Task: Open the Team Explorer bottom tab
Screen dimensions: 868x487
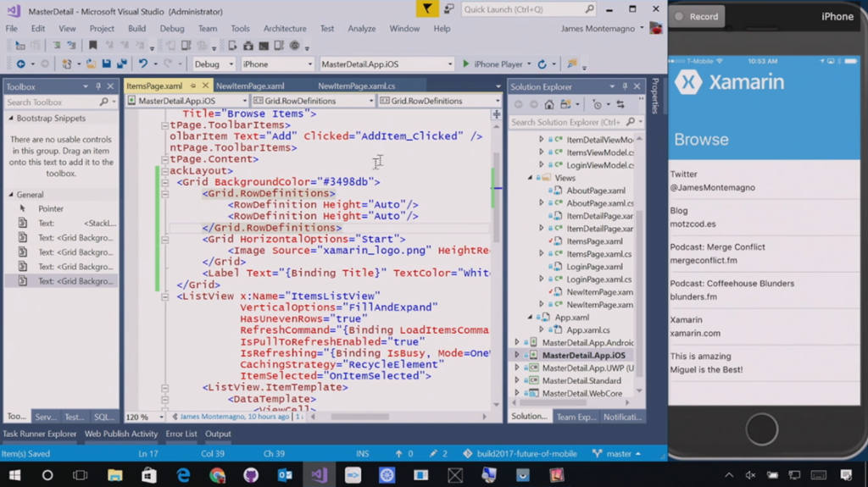Action: point(576,417)
